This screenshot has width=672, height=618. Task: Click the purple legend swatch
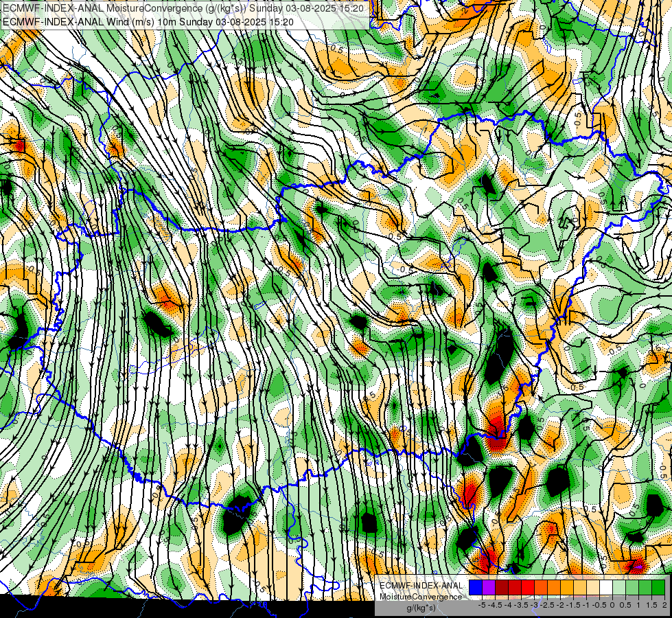click(x=489, y=588)
